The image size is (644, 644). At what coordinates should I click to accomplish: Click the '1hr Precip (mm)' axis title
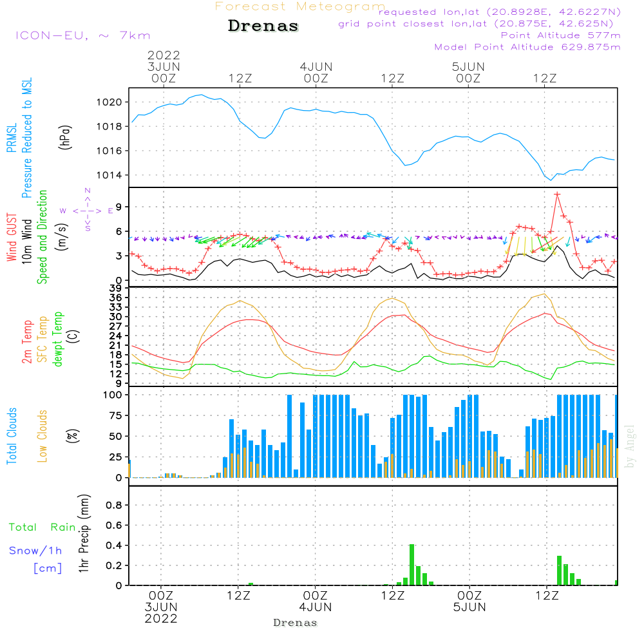pyautogui.click(x=84, y=533)
